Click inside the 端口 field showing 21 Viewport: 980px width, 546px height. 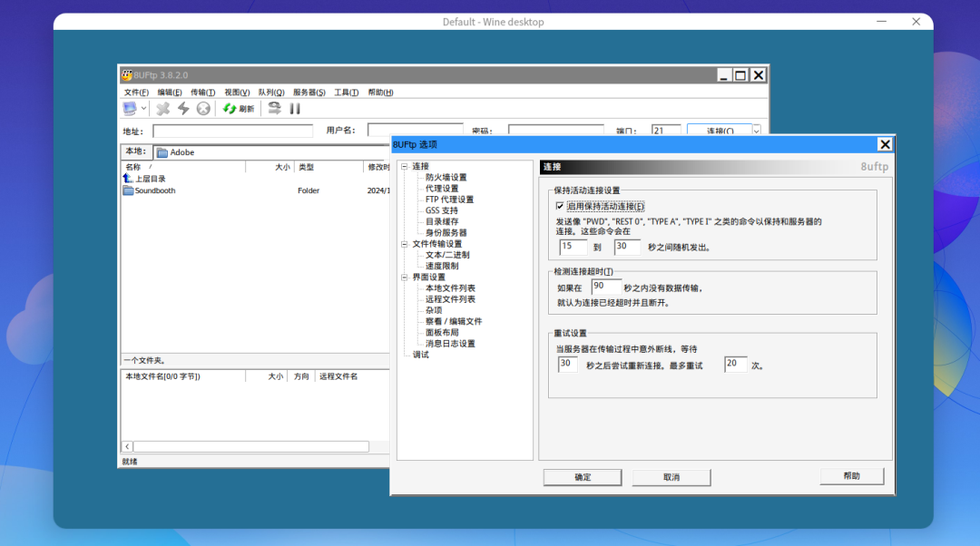click(x=665, y=130)
